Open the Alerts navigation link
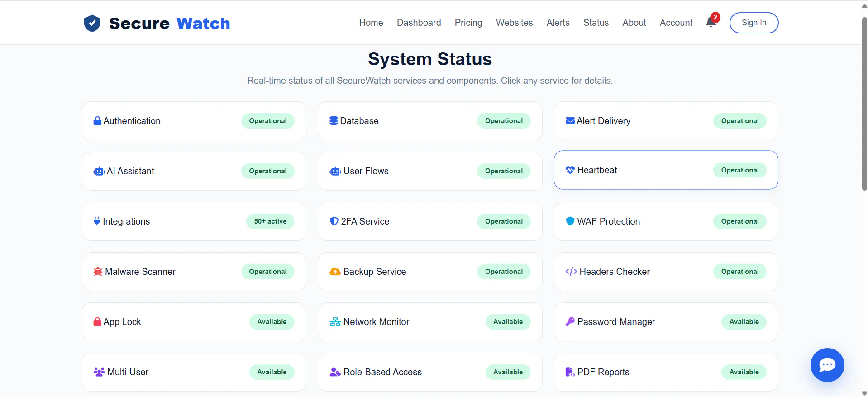The image size is (868, 397). [x=558, y=23]
